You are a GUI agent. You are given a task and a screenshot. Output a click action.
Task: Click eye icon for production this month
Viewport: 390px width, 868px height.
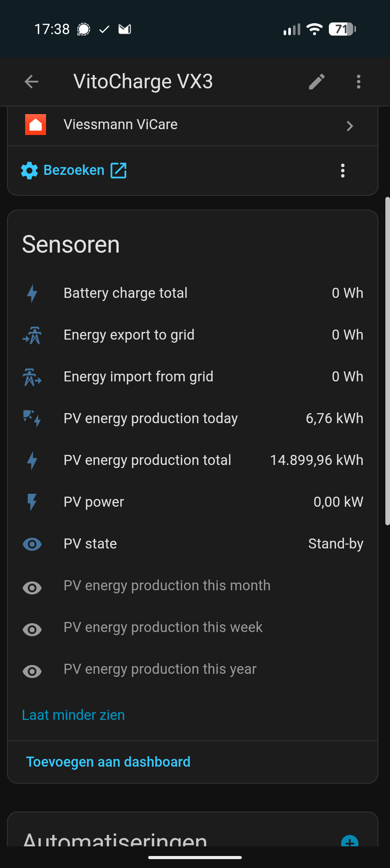[32, 588]
